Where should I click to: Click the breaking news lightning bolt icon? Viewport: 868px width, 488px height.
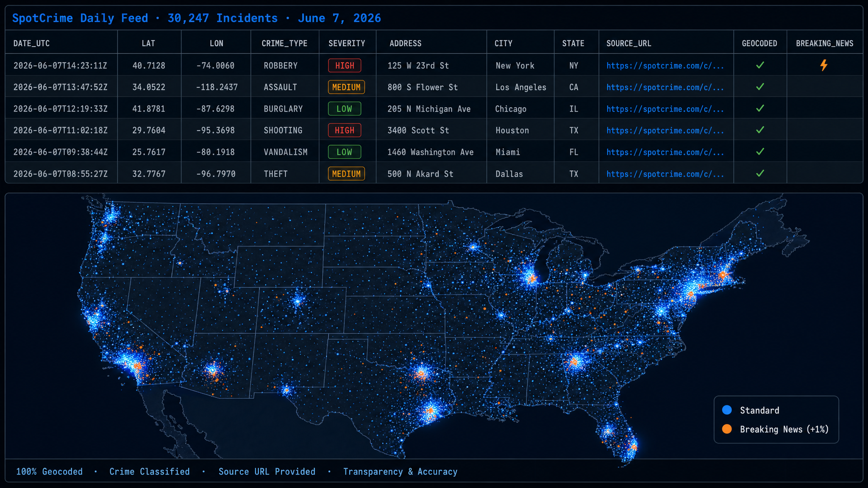[x=823, y=65]
